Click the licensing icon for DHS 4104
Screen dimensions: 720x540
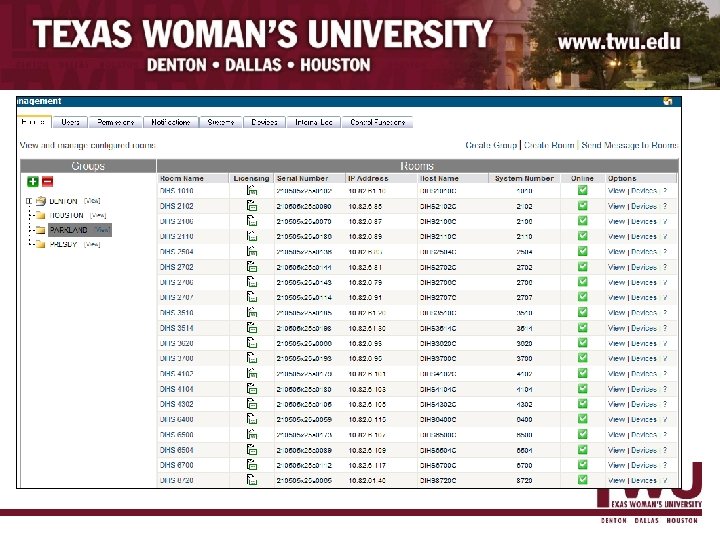click(252, 389)
